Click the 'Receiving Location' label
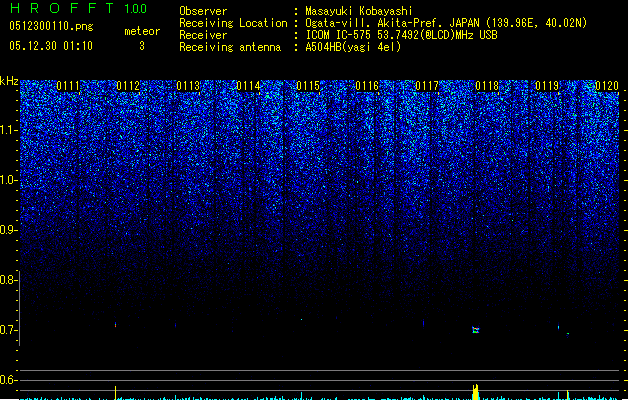Viewport: 629px width, 400px height. [x=233, y=23]
